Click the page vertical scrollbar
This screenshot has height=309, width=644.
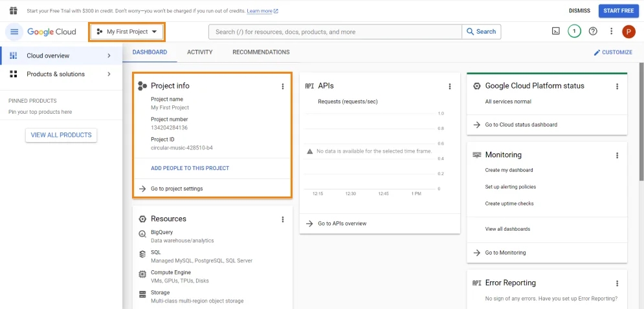pos(641,122)
